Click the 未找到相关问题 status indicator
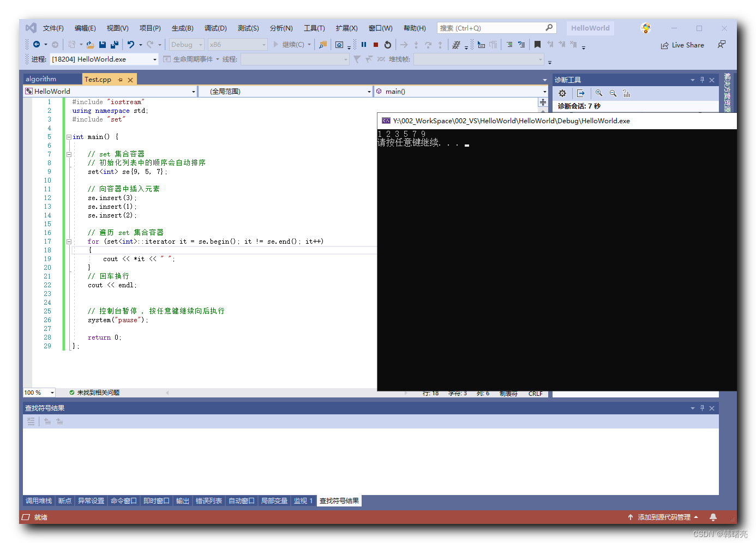This screenshot has height=543, width=756. pos(94,393)
